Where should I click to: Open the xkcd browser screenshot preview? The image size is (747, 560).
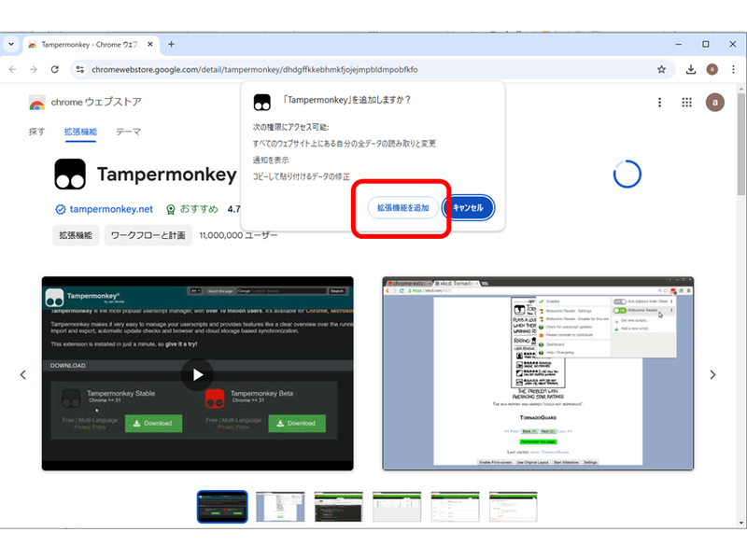pos(538,373)
